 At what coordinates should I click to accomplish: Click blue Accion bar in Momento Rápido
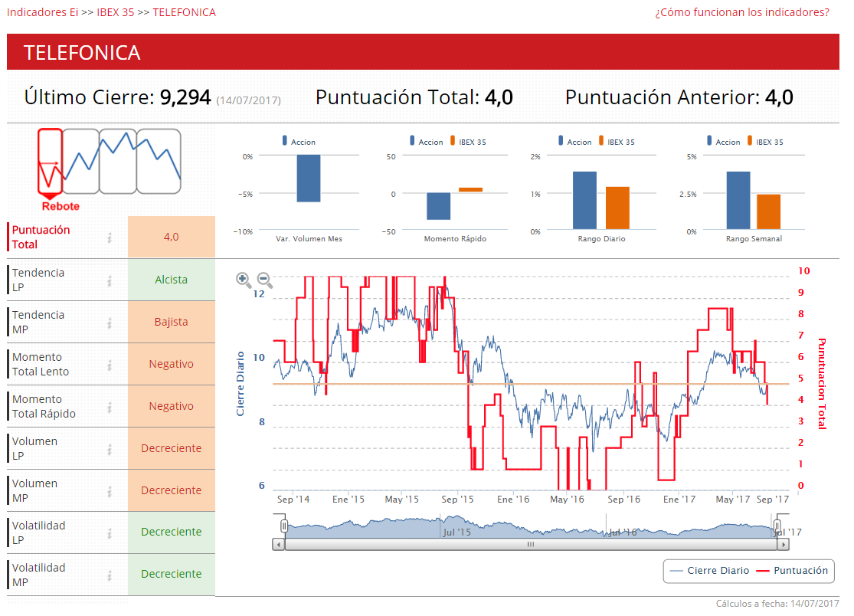tap(438, 206)
